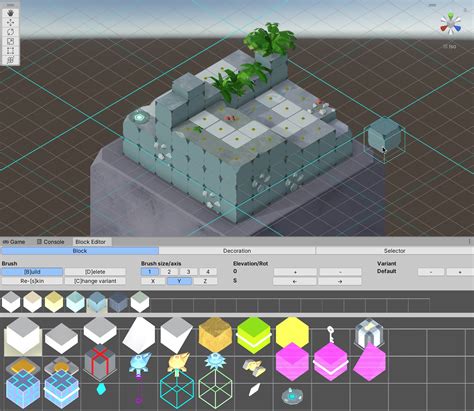Pick the crate with red cross
Screen dimensions: 474x411
coord(100,363)
